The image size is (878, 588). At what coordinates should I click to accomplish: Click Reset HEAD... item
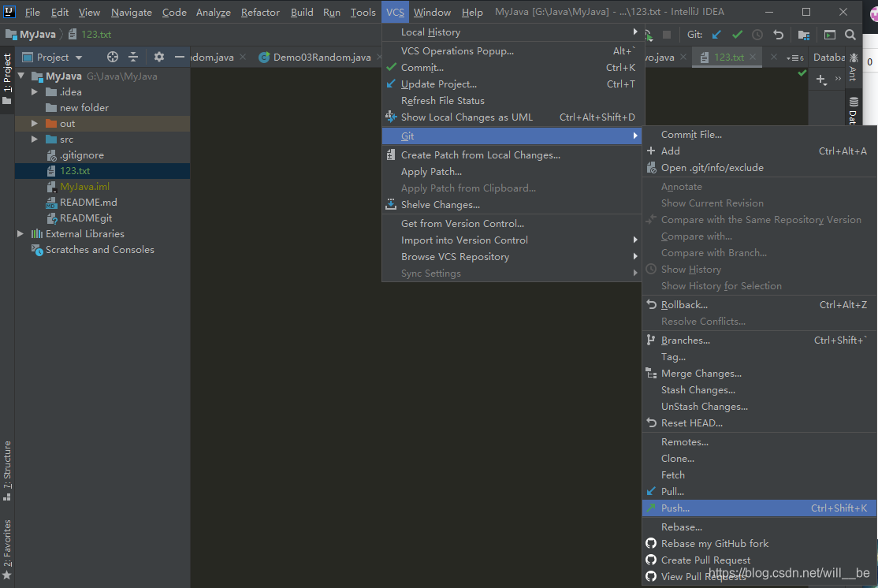click(x=759, y=422)
